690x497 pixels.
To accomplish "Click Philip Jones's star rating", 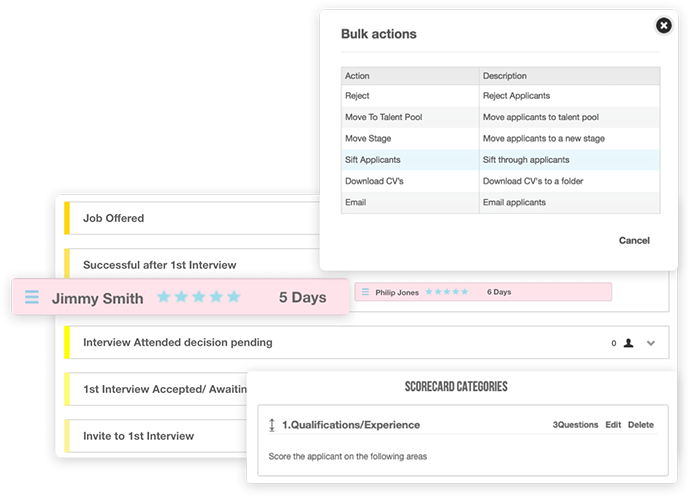I will point(447,292).
